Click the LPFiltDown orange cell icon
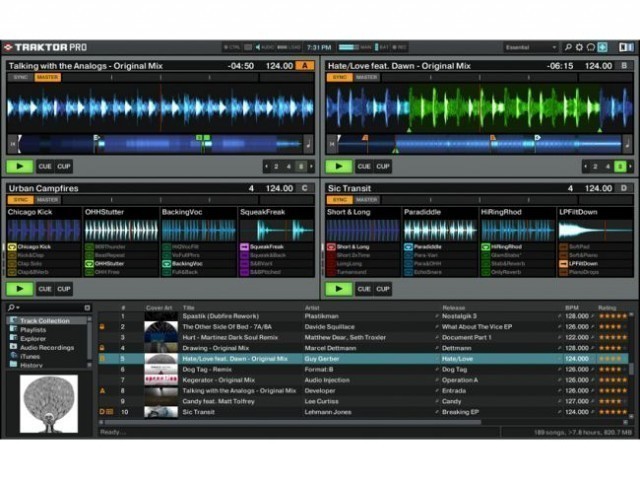 coord(563,264)
